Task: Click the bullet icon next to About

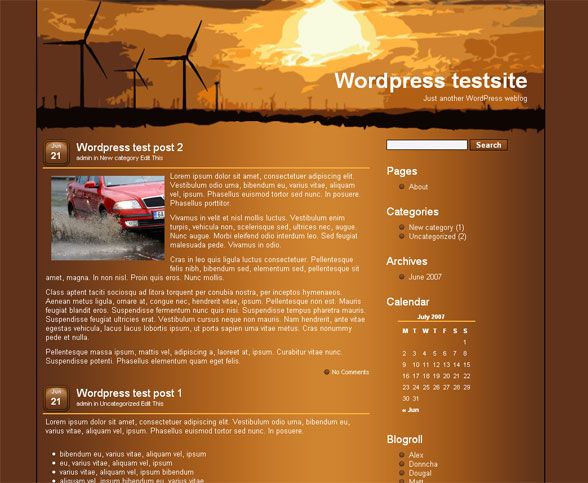Action: click(x=402, y=186)
